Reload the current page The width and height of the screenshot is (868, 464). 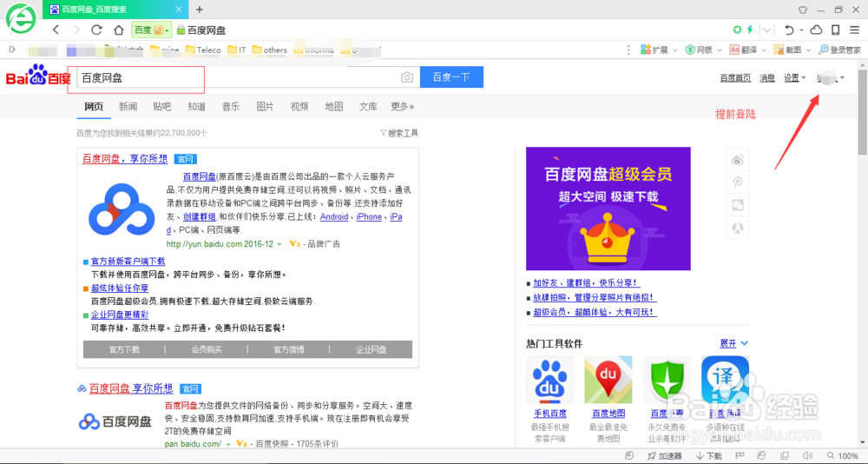[x=97, y=30]
